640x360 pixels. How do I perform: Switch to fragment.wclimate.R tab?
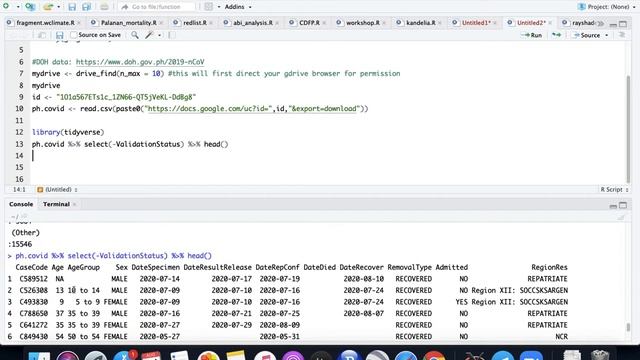pos(45,23)
